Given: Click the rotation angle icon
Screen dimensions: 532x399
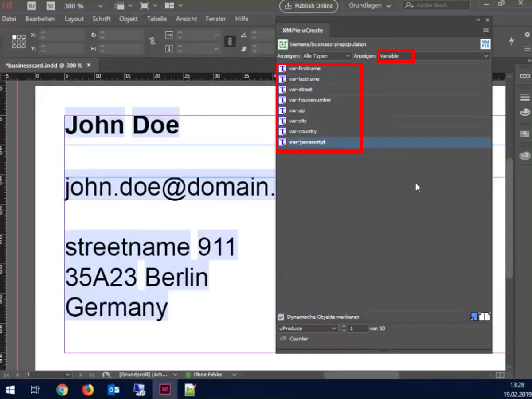Looking at the screenshot, I should pyautogui.click(x=244, y=35).
